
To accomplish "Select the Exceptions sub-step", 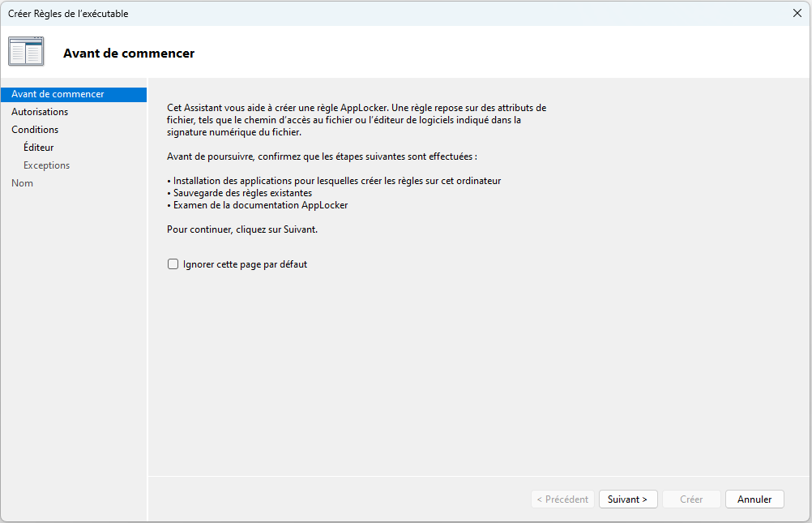I will (x=46, y=165).
